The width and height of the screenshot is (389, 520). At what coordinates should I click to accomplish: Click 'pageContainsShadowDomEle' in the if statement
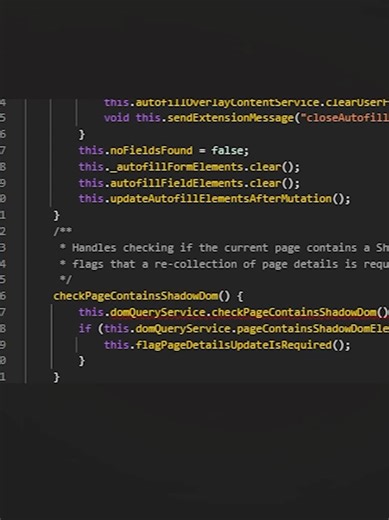313,329
